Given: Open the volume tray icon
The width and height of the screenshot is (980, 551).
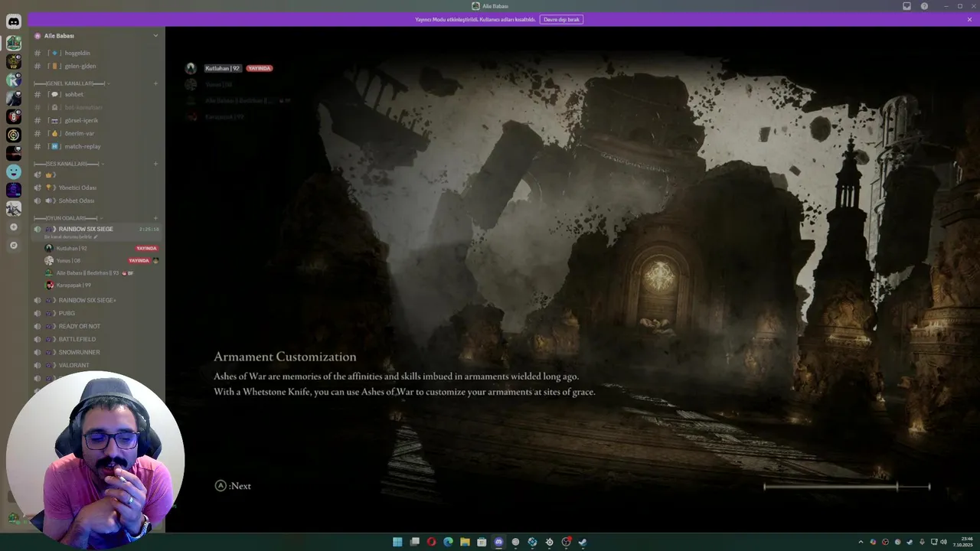Looking at the screenshot, I should click(943, 542).
